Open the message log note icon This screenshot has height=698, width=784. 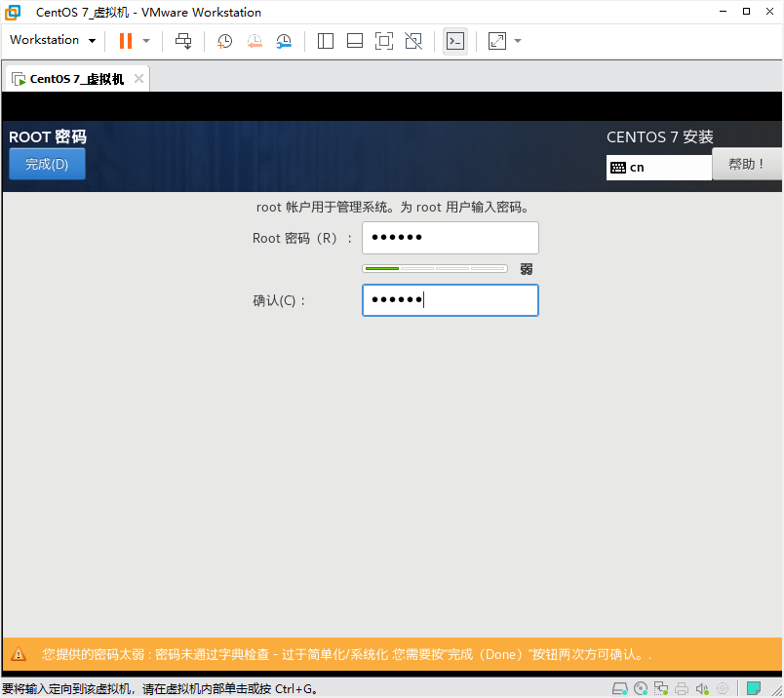pyautogui.click(x=754, y=688)
